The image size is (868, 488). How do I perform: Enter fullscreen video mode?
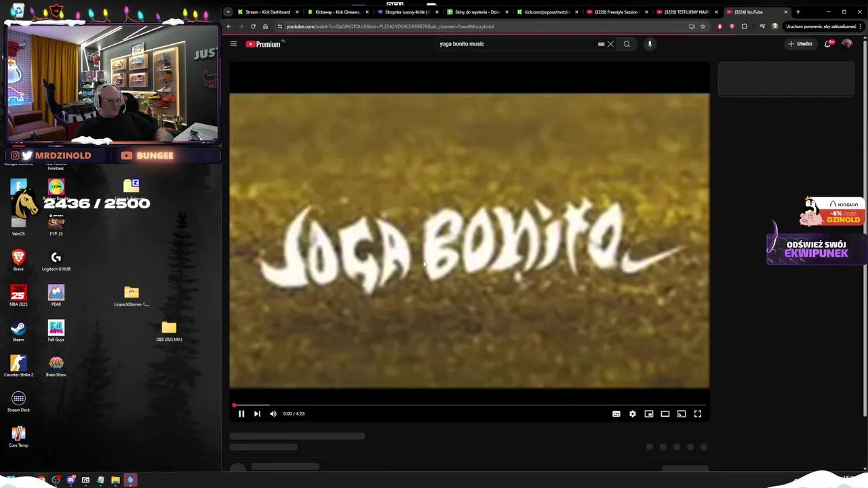click(x=698, y=413)
